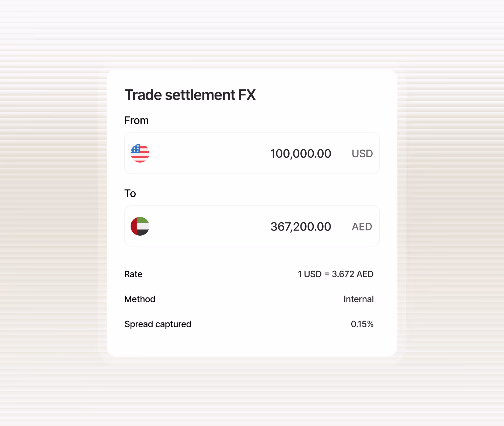Open the AED currency selector
The image size is (504, 426).
click(362, 226)
